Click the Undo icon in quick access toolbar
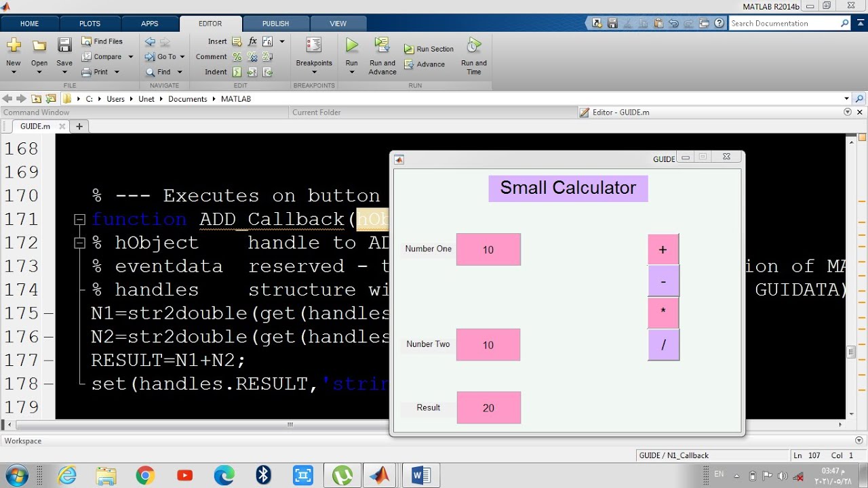Screen dimensions: 868x488 pyautogui.click(x=673, y=23)
